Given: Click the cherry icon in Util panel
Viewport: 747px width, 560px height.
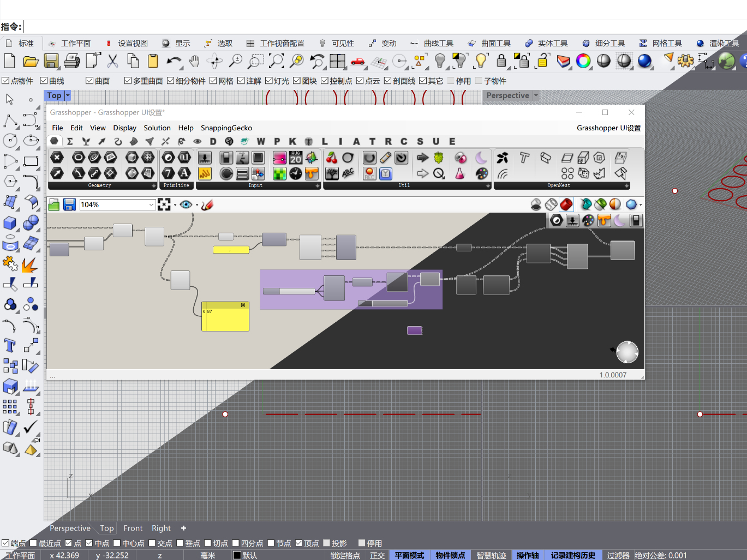Looking at the screenshot, I should click(x=332, y=158).
